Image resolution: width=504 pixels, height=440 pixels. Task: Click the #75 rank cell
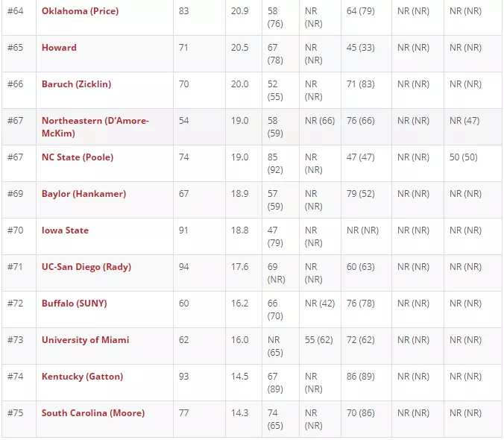point(16,413)
